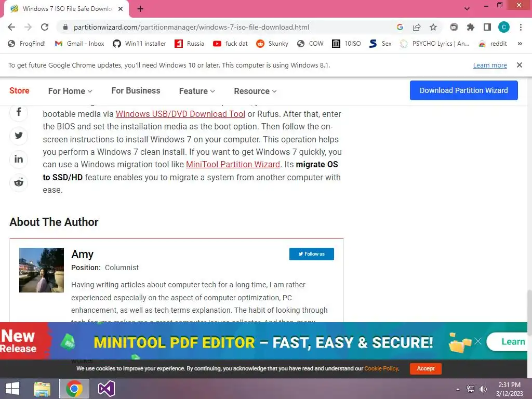
Task: Open the Extensions puzzle icon
Action: point(471,27)
